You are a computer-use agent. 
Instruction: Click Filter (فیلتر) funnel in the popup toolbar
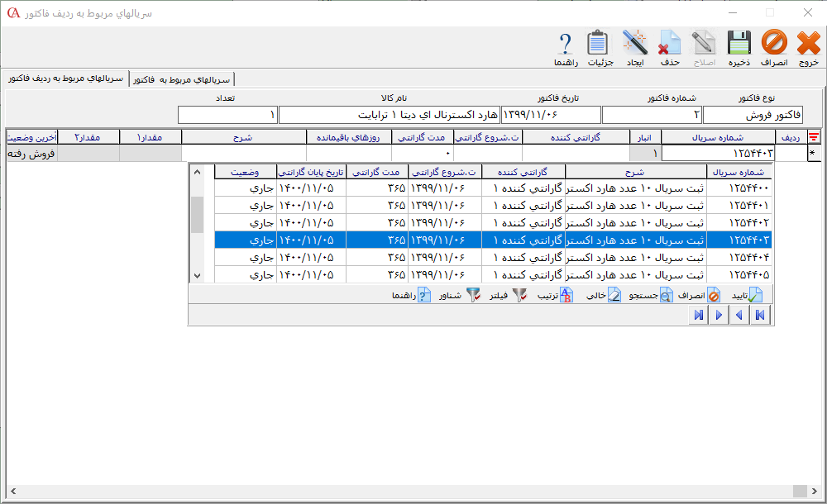tap(508, 295)
